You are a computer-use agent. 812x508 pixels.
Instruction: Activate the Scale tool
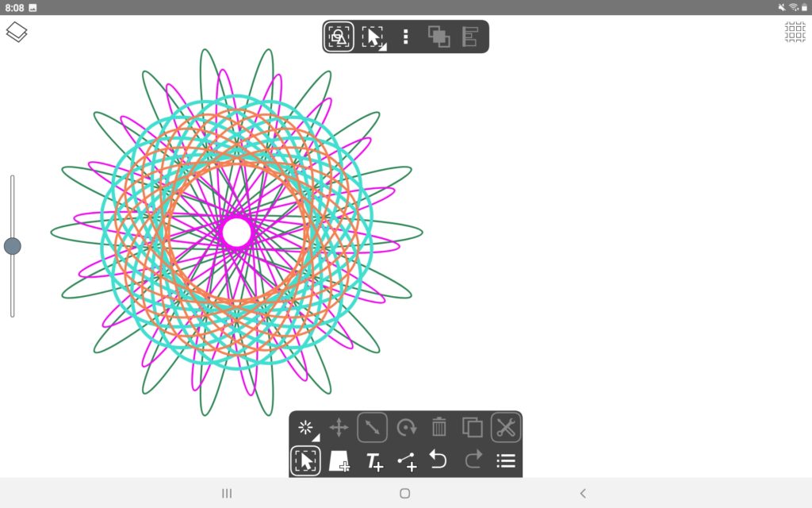click(372, 427)
